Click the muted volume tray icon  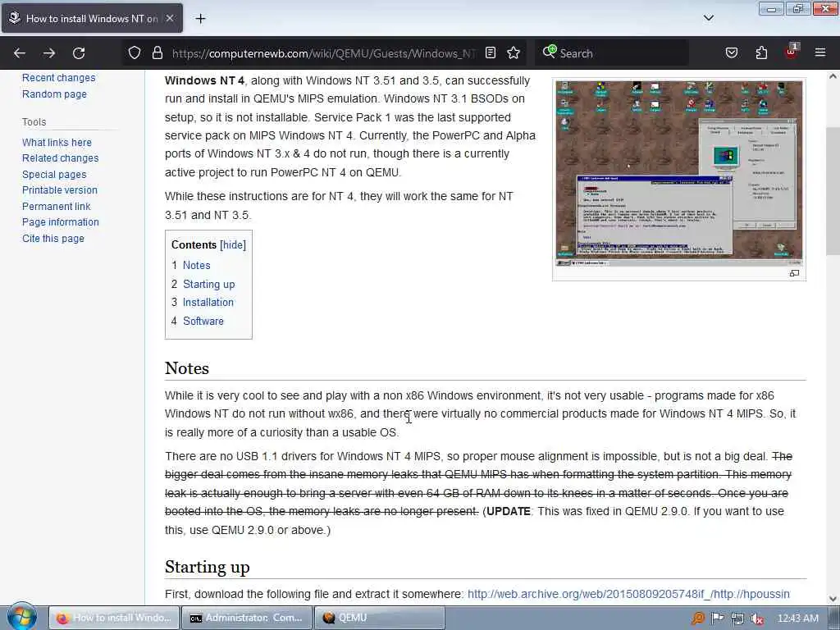pyautogui.click(x=757, y=619)
